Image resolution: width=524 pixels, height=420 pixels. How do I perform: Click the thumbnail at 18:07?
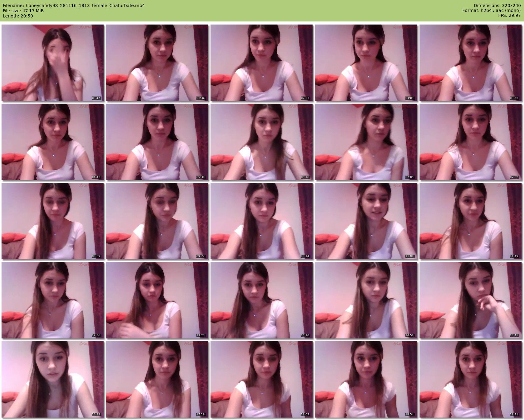261,379
